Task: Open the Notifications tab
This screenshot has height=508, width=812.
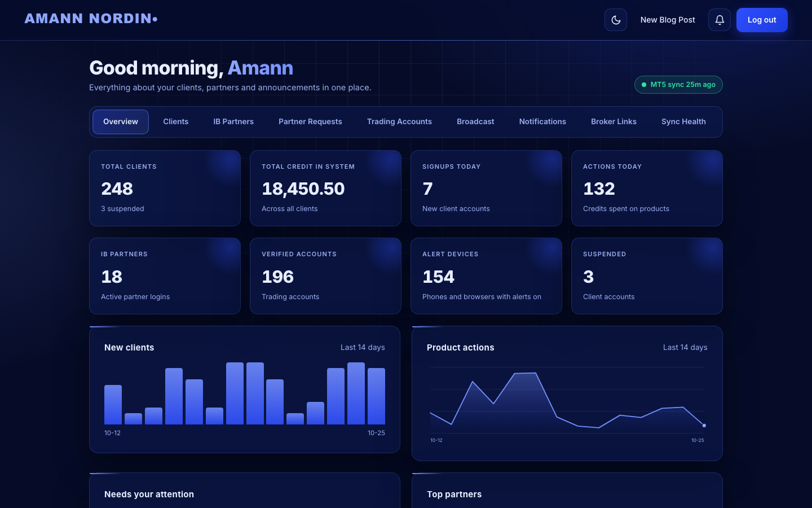Action: tap(542, 122)
